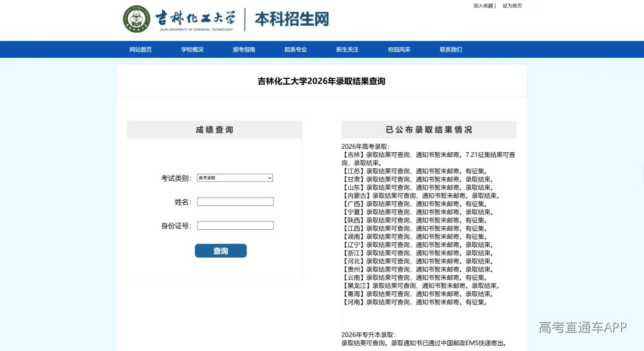644x351 pixels.
Task: Select the EMS快递寄出 notice line
Action: click(x=425, y=343)
